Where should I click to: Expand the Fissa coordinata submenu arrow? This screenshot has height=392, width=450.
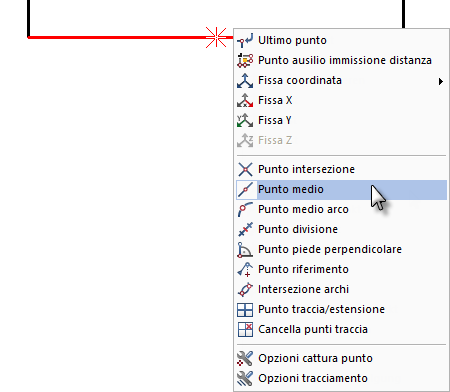(441, 81)
